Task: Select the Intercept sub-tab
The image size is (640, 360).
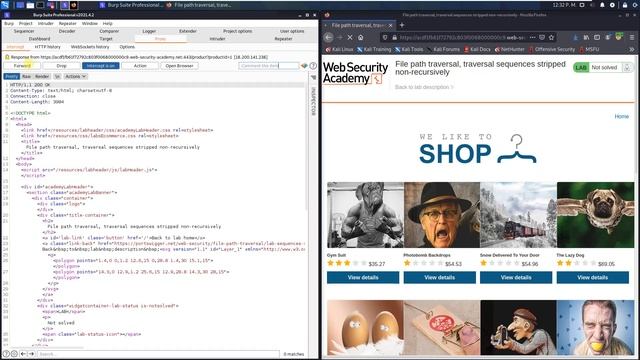Action: (x=16, y=47)
